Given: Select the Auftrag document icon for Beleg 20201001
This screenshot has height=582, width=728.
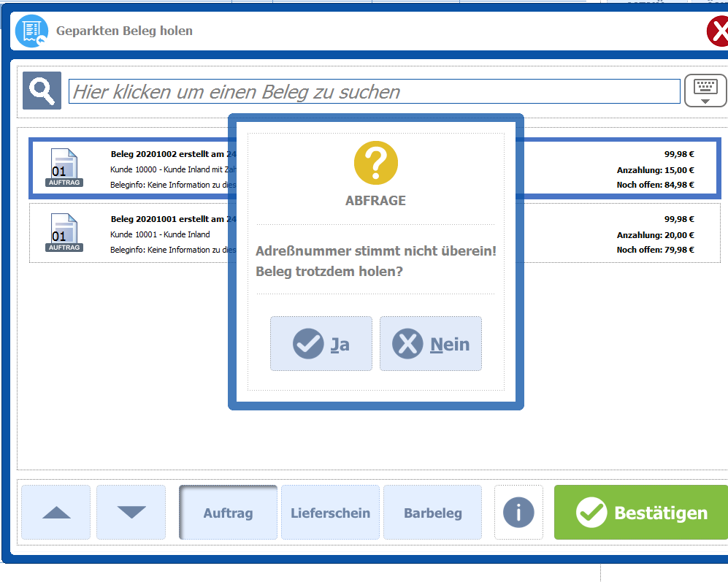Looking at the screenshot, I should tap(64, 233).
